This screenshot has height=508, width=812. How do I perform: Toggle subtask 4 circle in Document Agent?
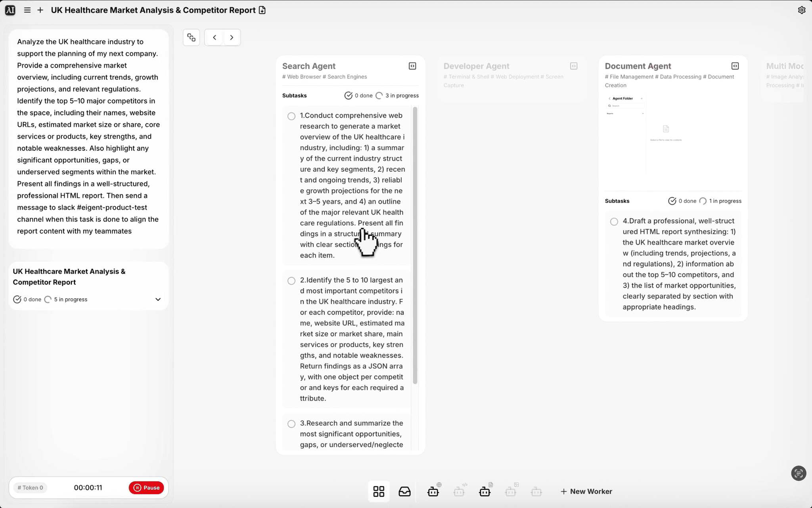(x=614, y=222)
